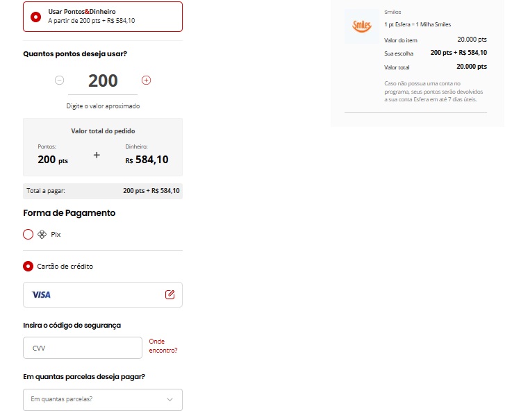
Task: Click the edit card pencil icon
Action: click(x=169, y=294)
